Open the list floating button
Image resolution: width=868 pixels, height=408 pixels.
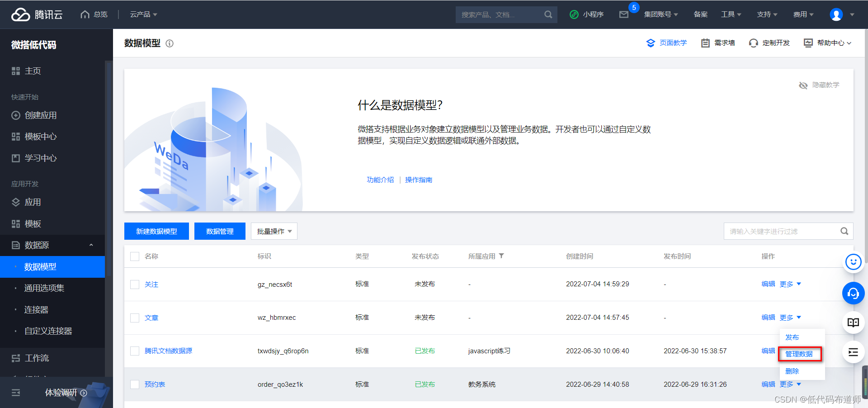coord(854,352)
